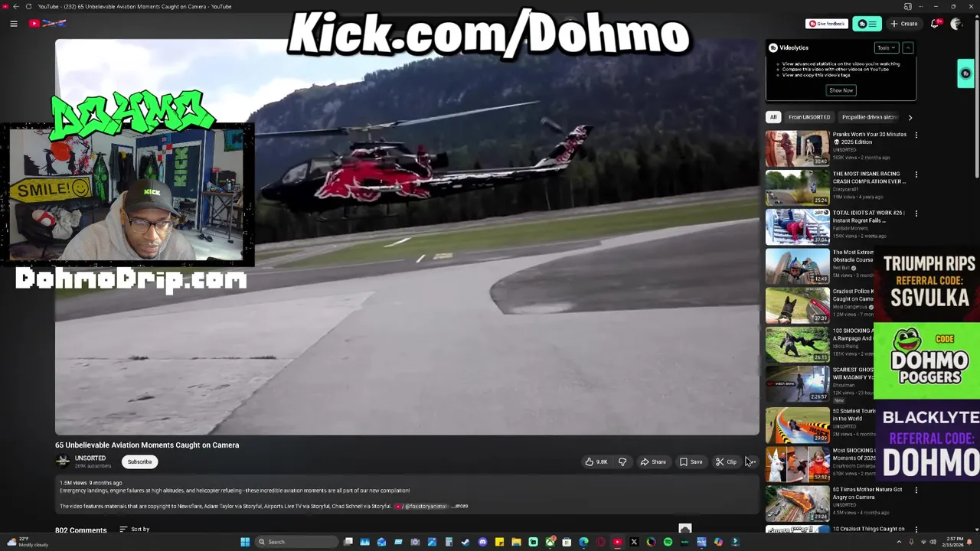The image size is (980, 551).
Task: Open the notifications bell
Action: (x=934, y=24)
